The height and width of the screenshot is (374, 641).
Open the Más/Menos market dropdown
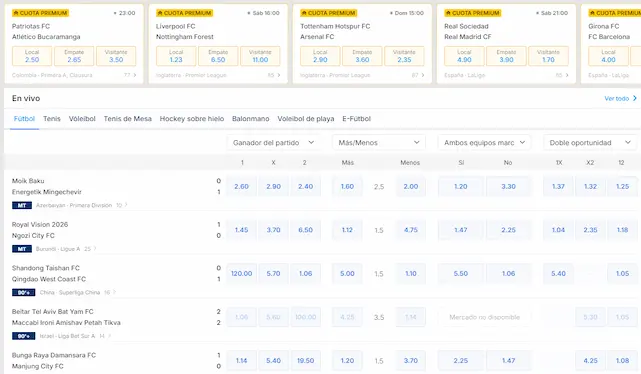click(379, 142)
